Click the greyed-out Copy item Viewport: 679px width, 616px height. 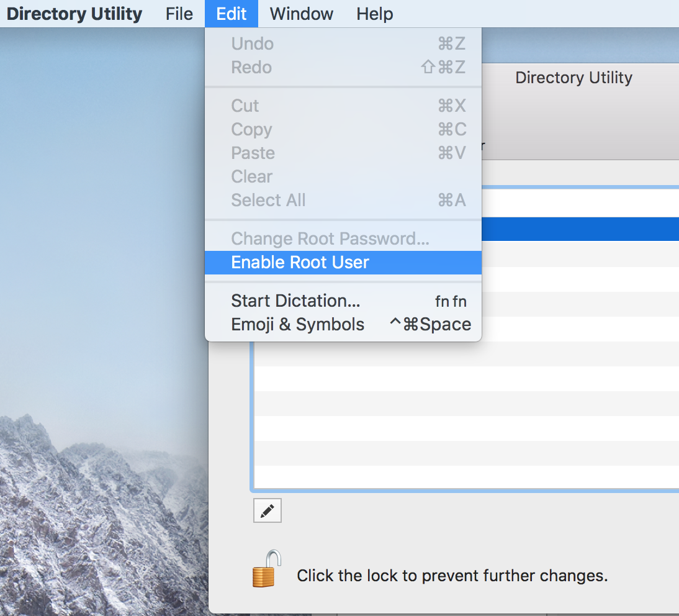point(343,129)
